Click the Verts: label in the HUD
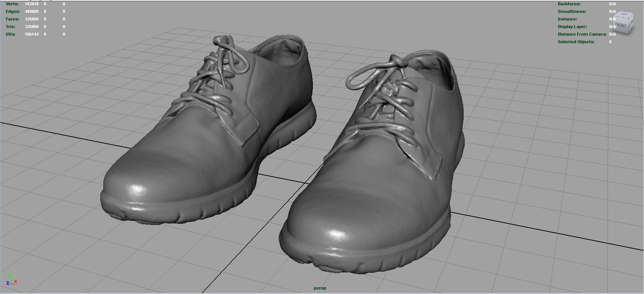The height and width of the screenshot is (294, 644). click(12, 4)
